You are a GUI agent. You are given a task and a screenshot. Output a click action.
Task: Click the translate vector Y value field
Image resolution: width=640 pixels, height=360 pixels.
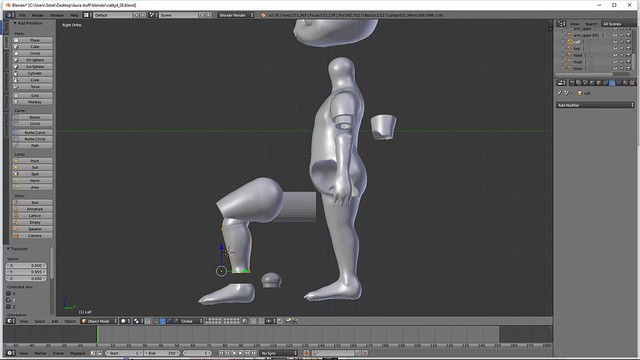pos(26,272)
